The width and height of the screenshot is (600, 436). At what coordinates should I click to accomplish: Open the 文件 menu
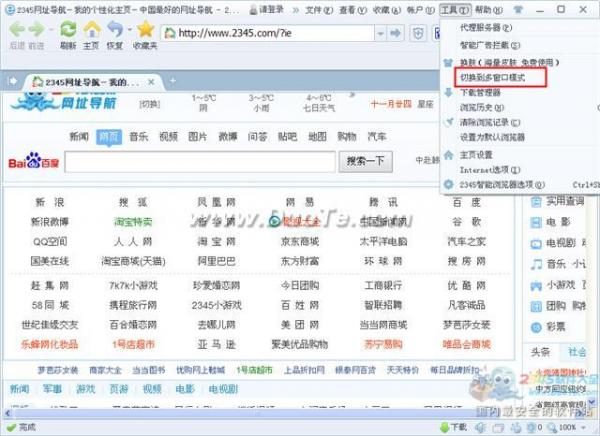click(x=319, y=10)
